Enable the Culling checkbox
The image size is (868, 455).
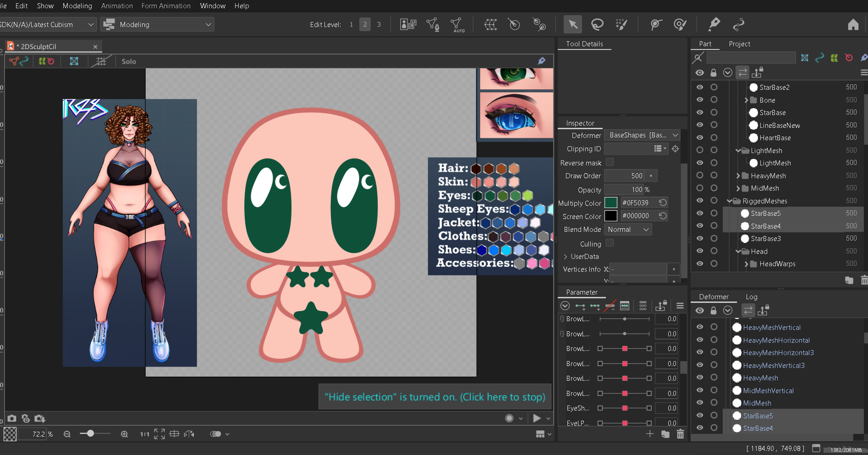pos(610,243)
